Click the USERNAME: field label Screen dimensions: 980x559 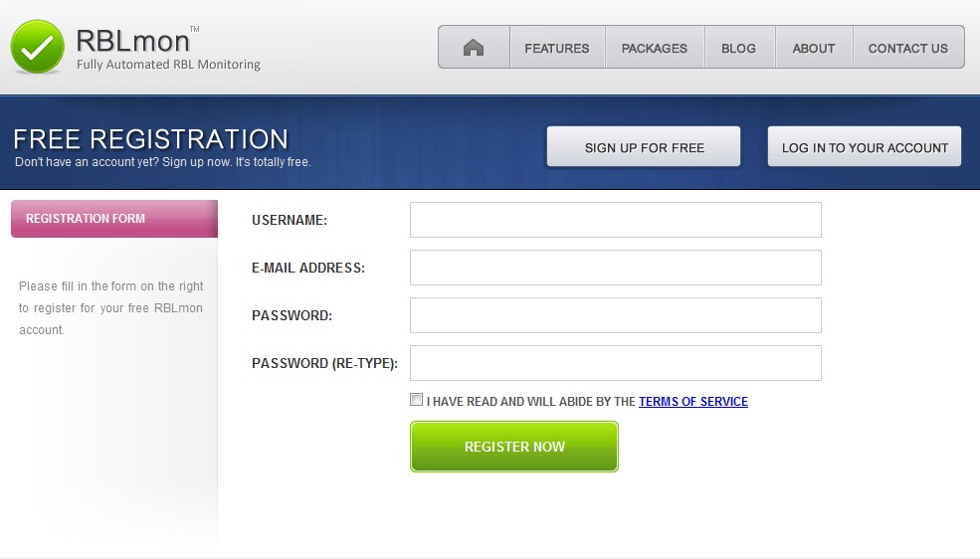click(x=290, y=220)
